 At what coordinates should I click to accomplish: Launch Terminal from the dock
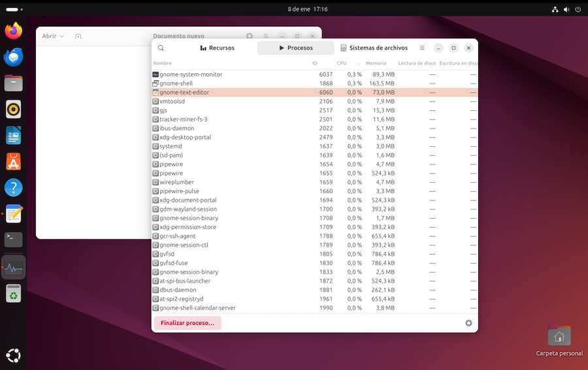[13, 239]
